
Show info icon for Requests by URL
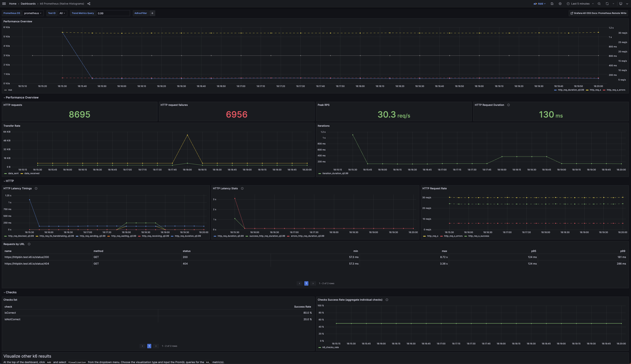click(29, 244)
